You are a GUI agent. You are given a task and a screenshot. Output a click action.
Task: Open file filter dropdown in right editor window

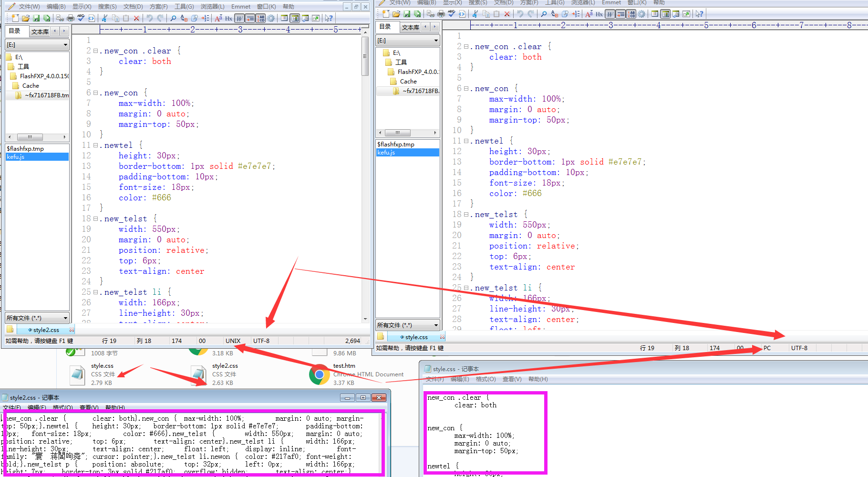(408, 325)
